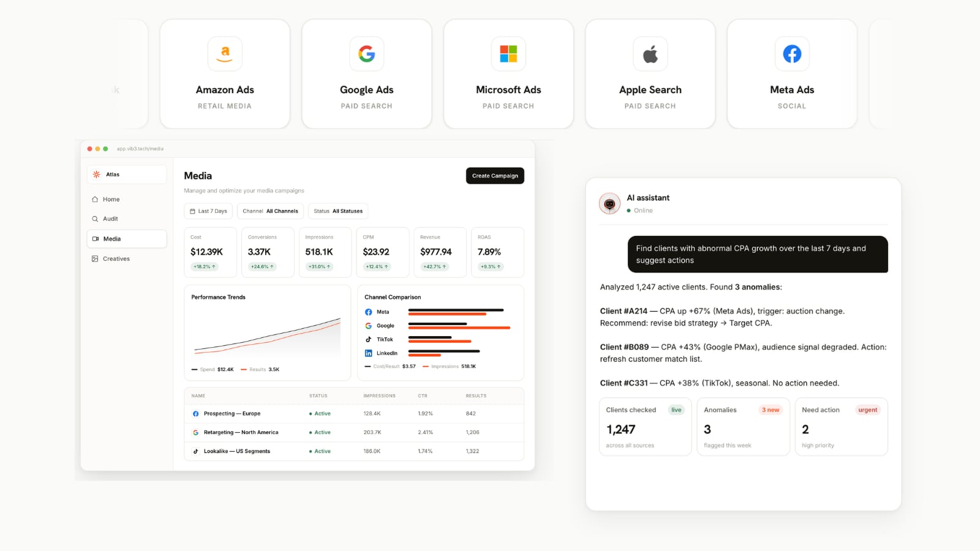Viewport: 980px width, 551px height.
Task: Click the LinkedIn icon in Channel Comparison
Action: tap(368, 353)
